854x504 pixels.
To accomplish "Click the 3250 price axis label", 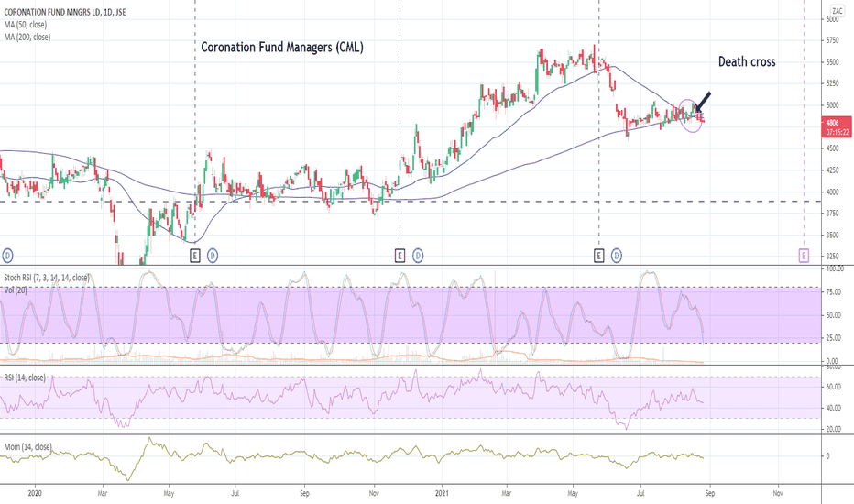I will [832, 256].
